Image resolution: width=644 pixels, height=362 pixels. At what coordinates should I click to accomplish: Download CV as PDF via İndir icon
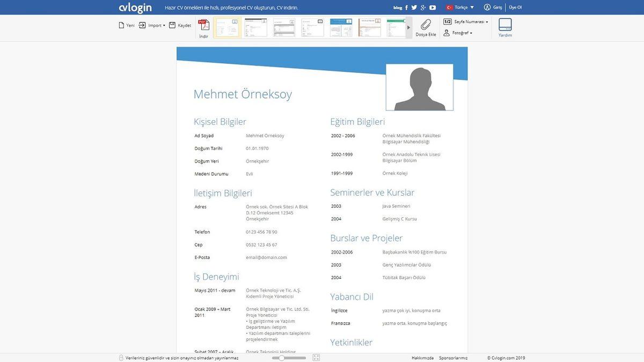pyautogui.click(x=203, y=25)
